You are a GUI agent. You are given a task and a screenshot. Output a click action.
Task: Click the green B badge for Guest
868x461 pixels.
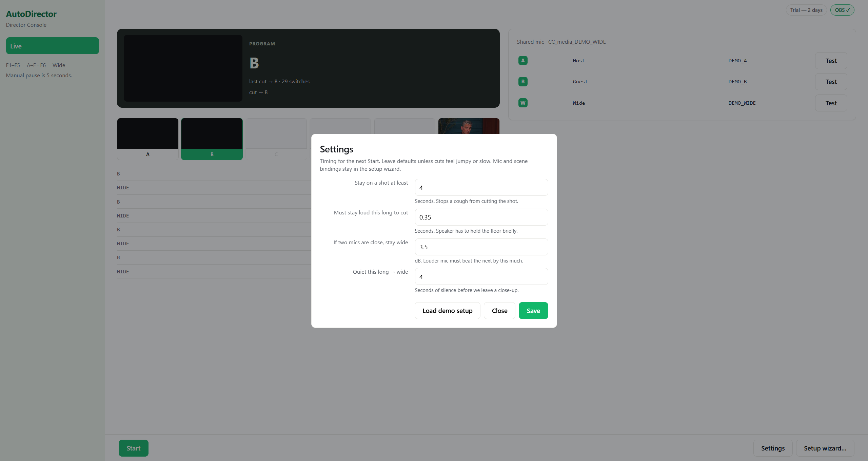[x=523, y=82]
